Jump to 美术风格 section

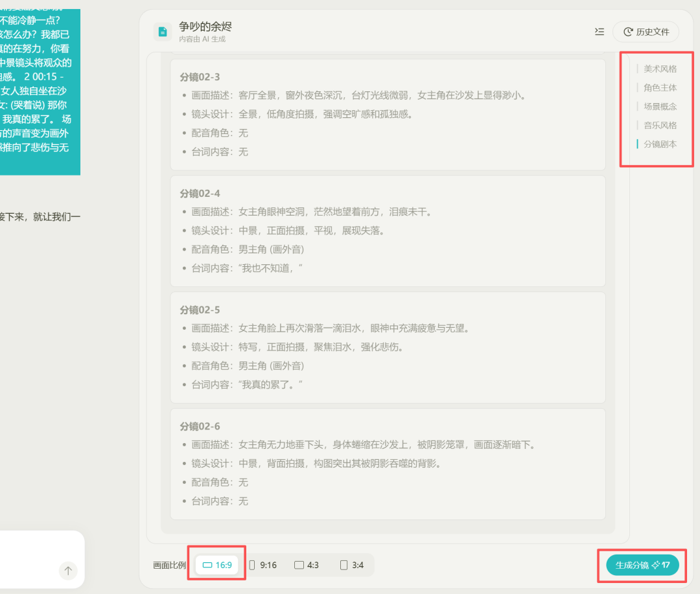(660, 69)
